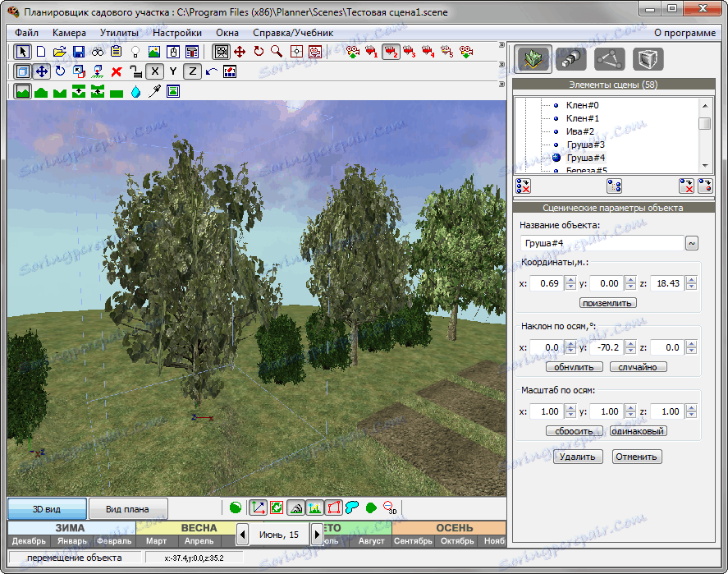Open the Камера menu
The height and width of the screenshot is (574, 728).
(69, 33)
